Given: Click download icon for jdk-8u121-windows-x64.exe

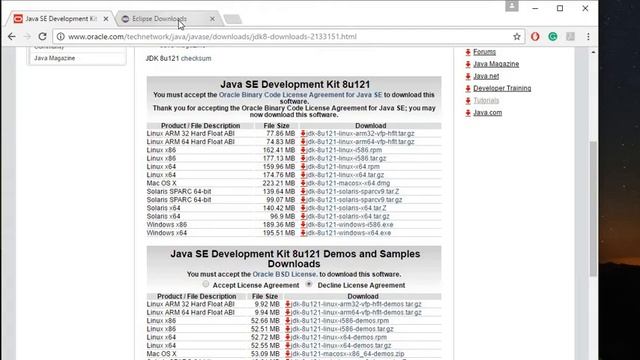Looking at the screenshot, I should 303,233.
